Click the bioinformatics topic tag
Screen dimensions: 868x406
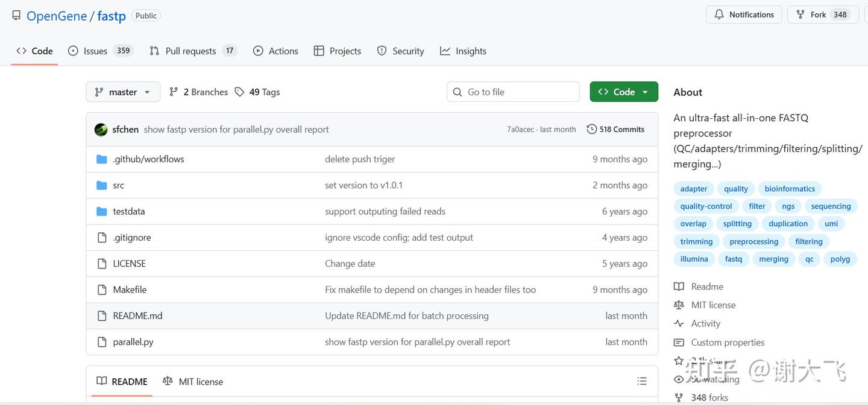pyautogui.click(x=790, y=189)
